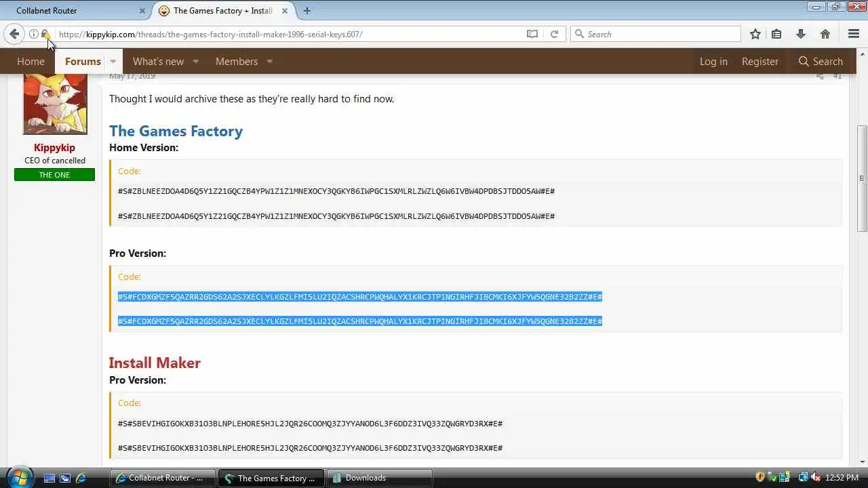Click second Home Version code line
Viewport: 868px width, 488px height.
tap(336, 216)
